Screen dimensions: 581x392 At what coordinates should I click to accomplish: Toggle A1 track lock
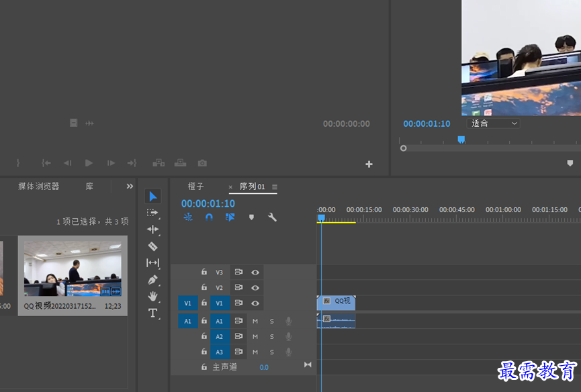(x=204, y=321)
